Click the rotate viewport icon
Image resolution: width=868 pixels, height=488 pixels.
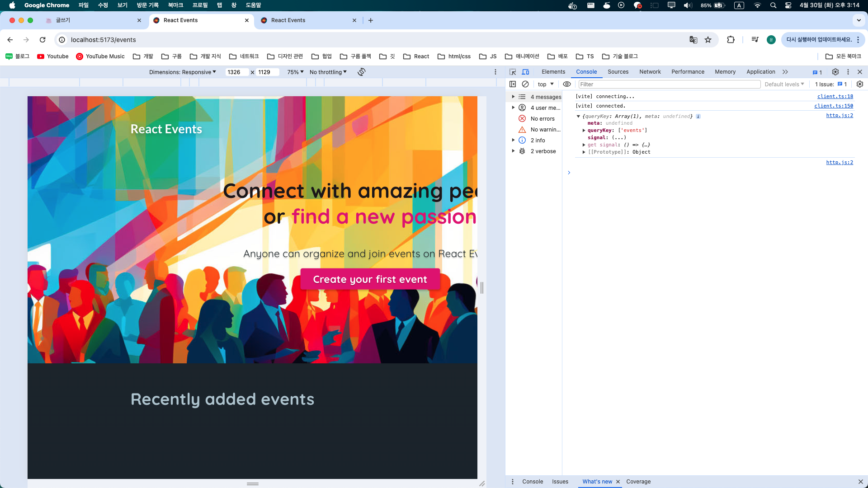(x=361, y=72)
